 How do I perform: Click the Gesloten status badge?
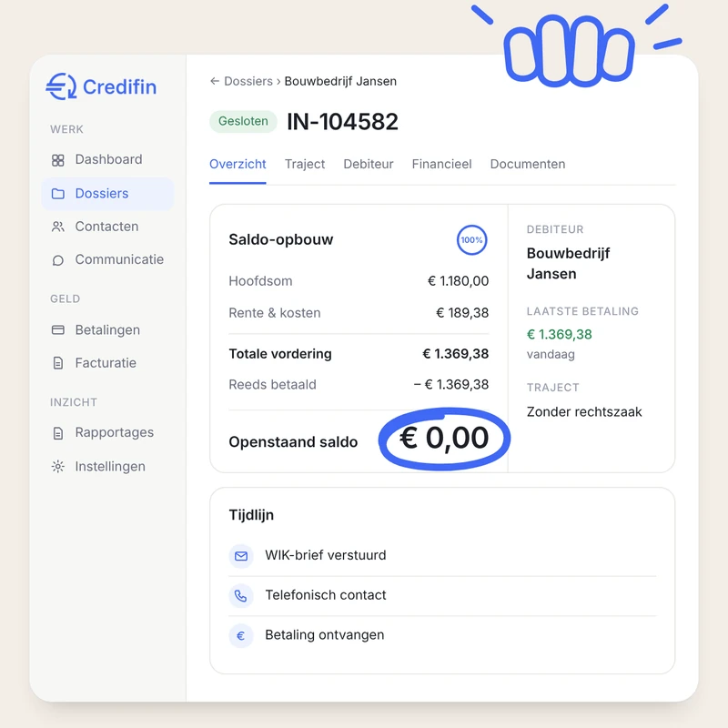pyautogui.click(x=243, y=122)
